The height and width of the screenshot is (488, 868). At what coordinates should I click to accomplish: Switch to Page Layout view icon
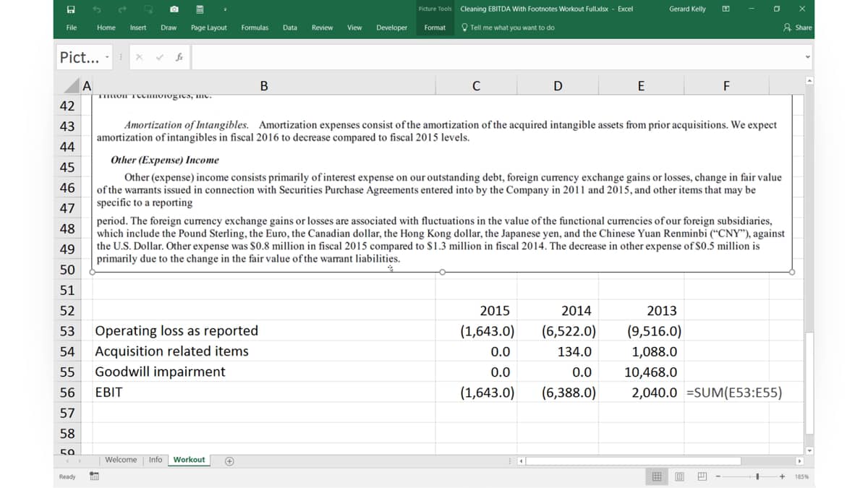[x=679, y=476]
